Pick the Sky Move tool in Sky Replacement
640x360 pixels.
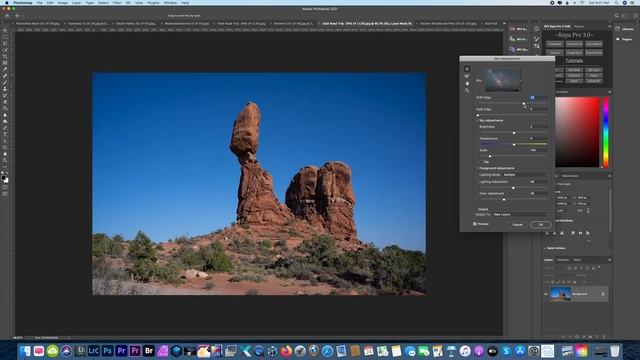[467, 69]
